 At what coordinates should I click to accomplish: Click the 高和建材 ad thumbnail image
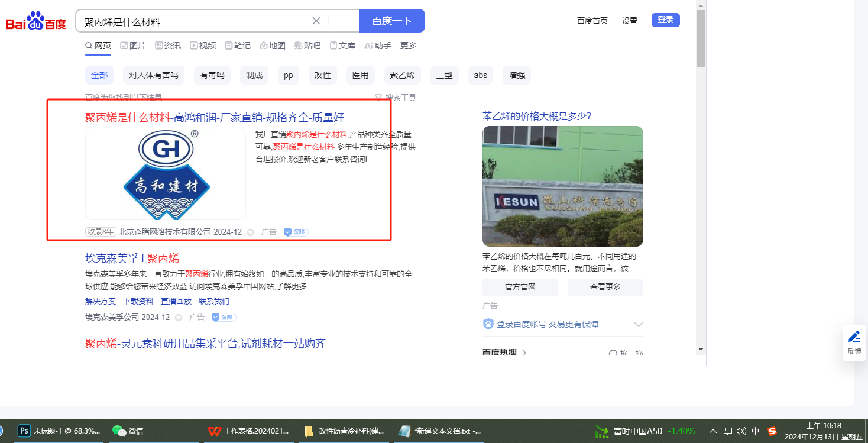tap(166, 175)
